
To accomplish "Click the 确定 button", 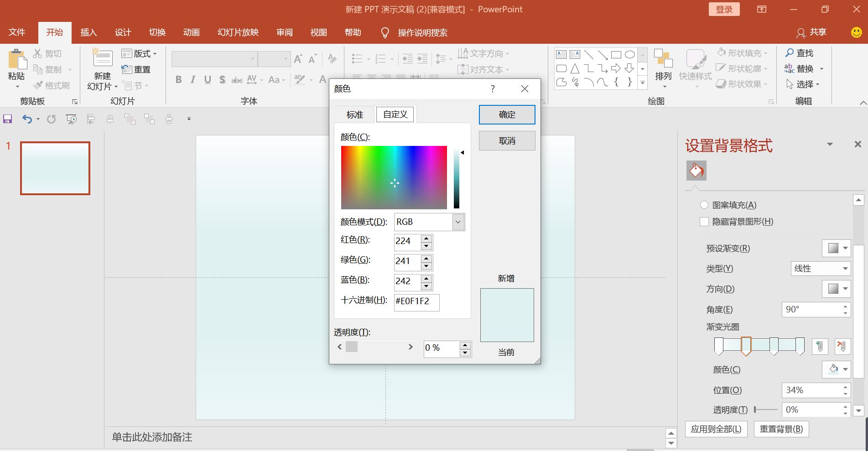I will point(506,114).
